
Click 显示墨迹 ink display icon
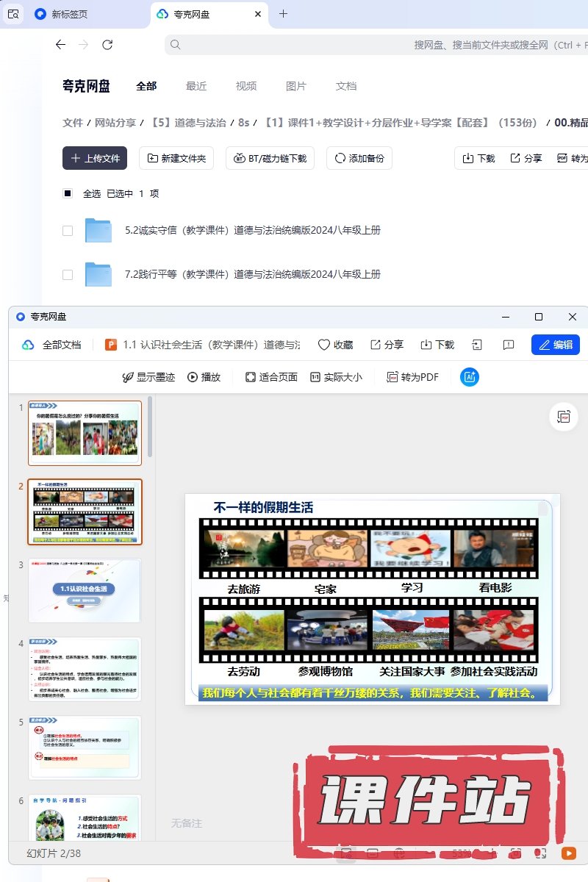point(128,377)
